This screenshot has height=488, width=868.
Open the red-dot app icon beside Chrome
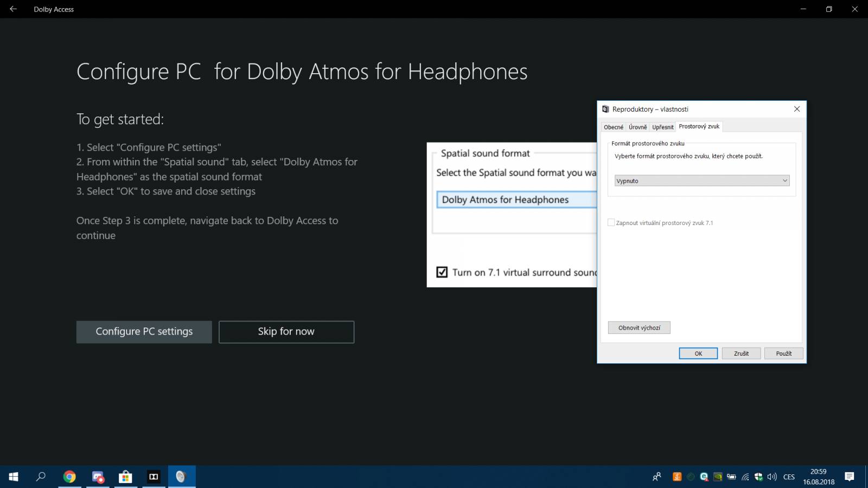(98, 477)
